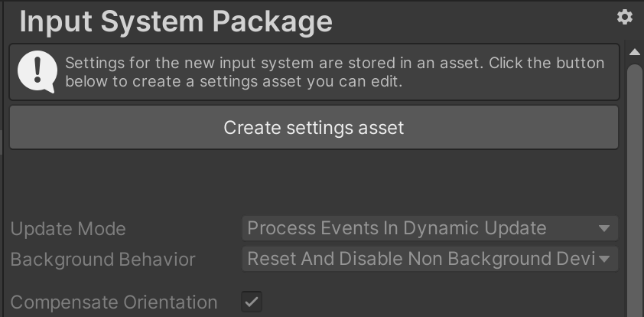Image resolution: width=644 pixels, height=317 pixels.
Task: Open the gear settings menu icon
Action: (625, 17)
